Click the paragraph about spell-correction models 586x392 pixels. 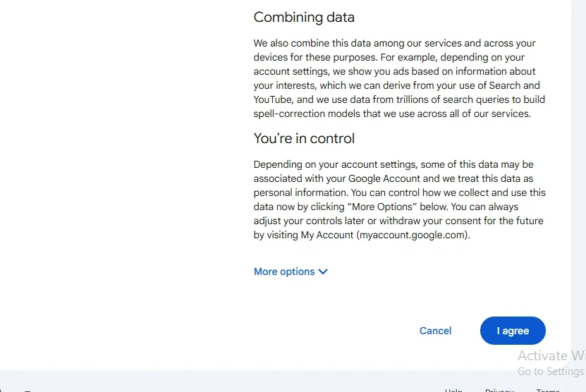coord(399,78)
